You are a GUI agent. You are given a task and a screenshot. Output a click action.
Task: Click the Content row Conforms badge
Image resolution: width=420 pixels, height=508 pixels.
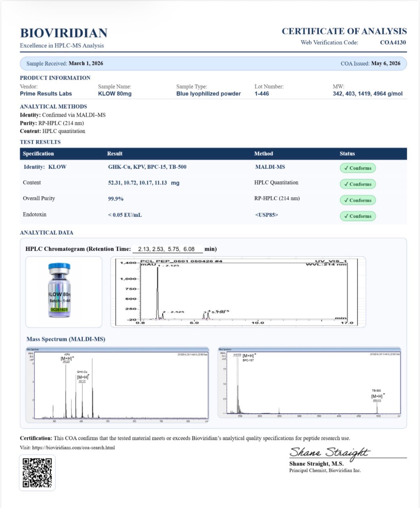click(x=358, y=184)
